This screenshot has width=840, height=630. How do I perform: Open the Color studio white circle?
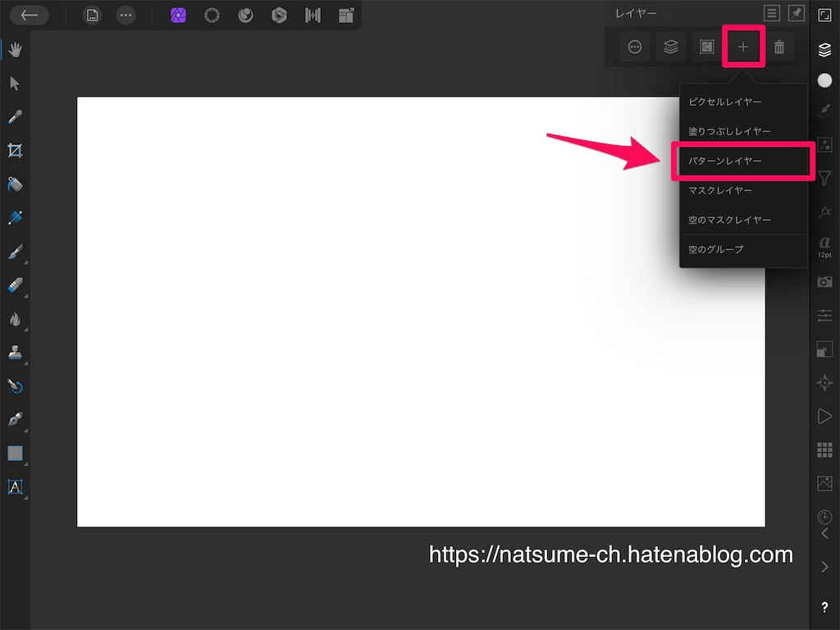click(x=825, y=80)
